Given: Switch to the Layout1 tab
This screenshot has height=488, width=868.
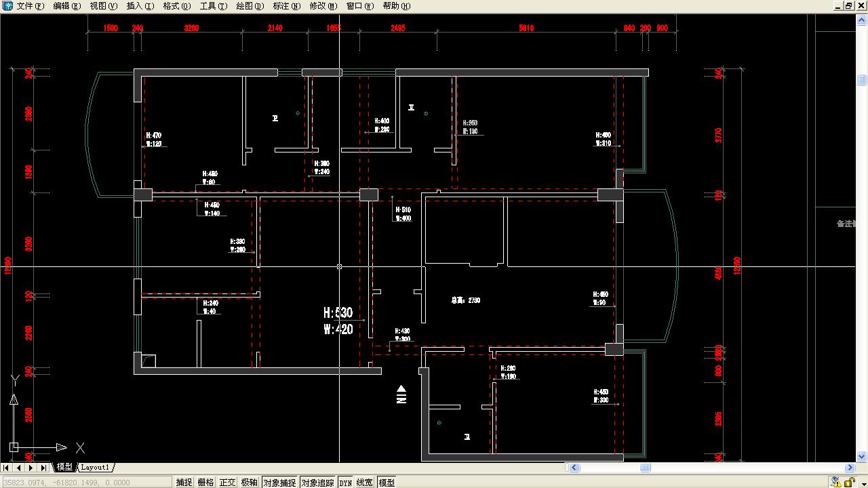Looking at the screenshot, I should (x=95, y=467).
